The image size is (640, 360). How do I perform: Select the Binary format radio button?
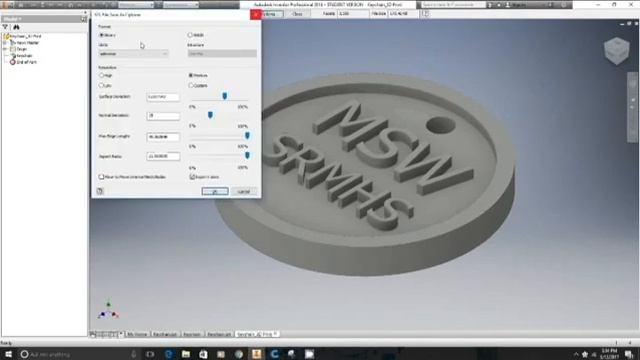tap(102, 35)
